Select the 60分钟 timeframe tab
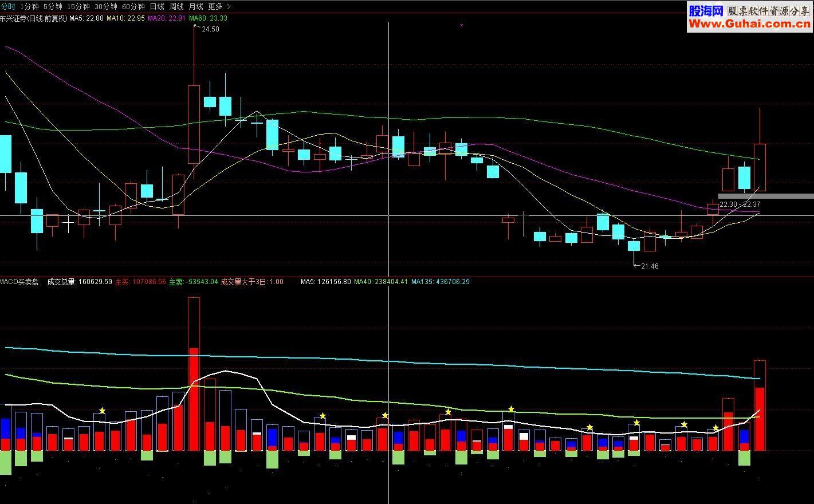Image resolution: width=814 pixels, height=504 pixels. [133, 6]
